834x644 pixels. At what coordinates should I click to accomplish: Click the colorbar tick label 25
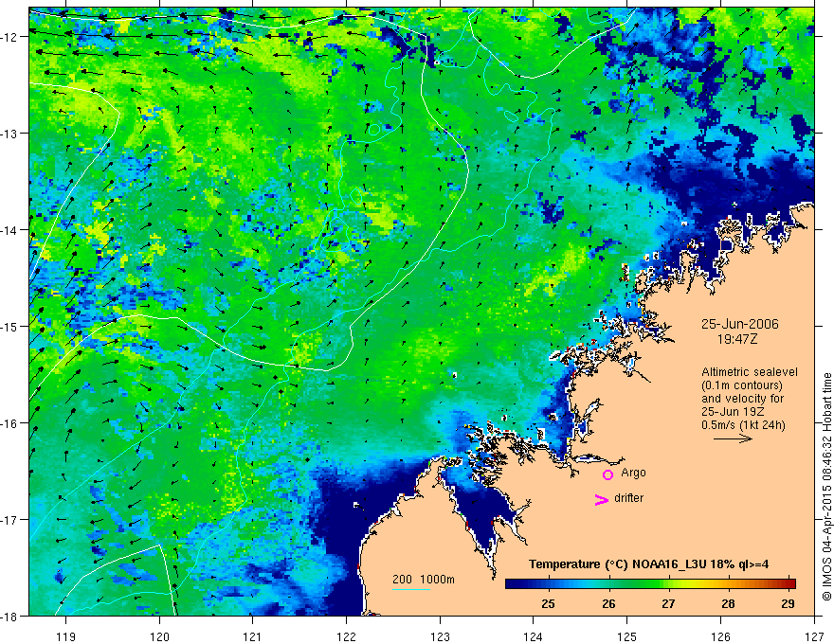[x=548, y=603]
